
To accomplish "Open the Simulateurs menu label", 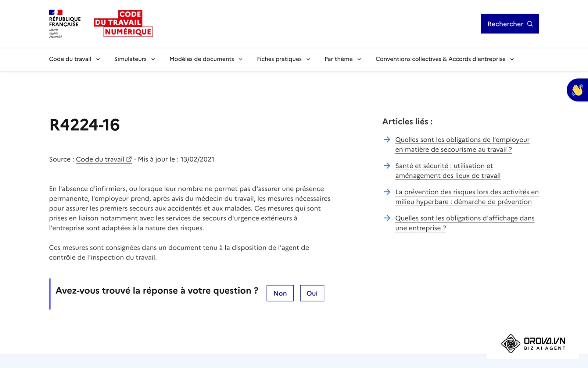I will 130,59.
